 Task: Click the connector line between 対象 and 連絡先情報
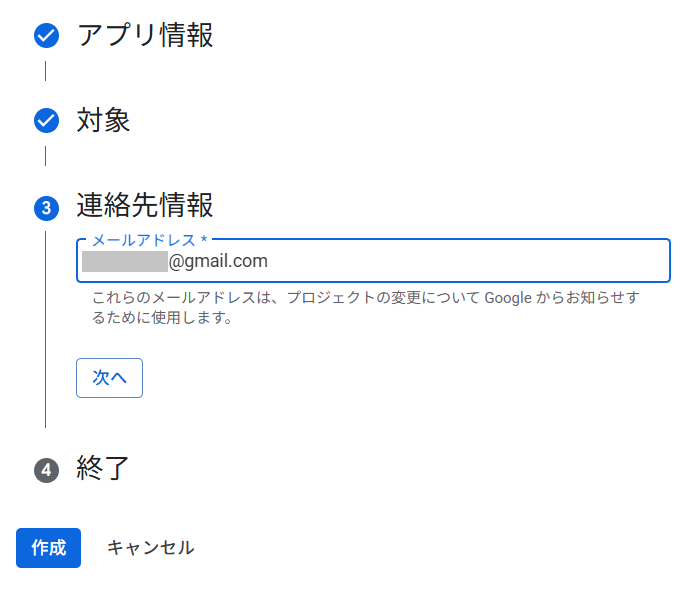(46, 156)
